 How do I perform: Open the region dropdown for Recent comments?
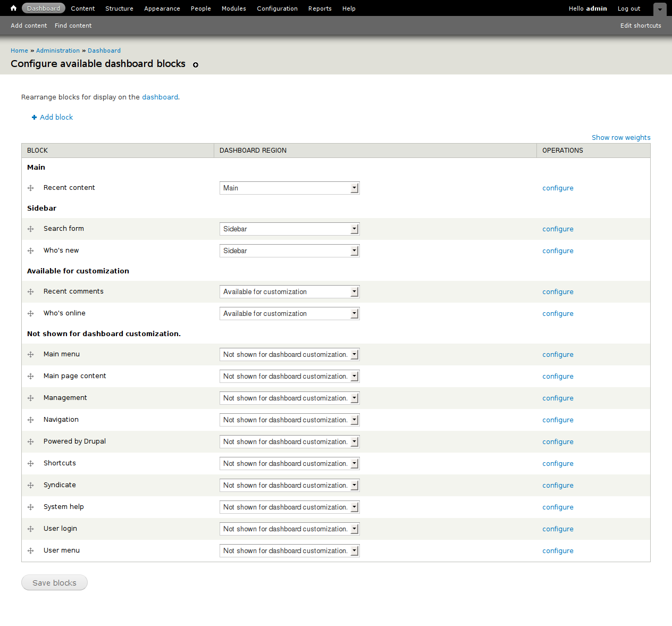coord(289,292)
